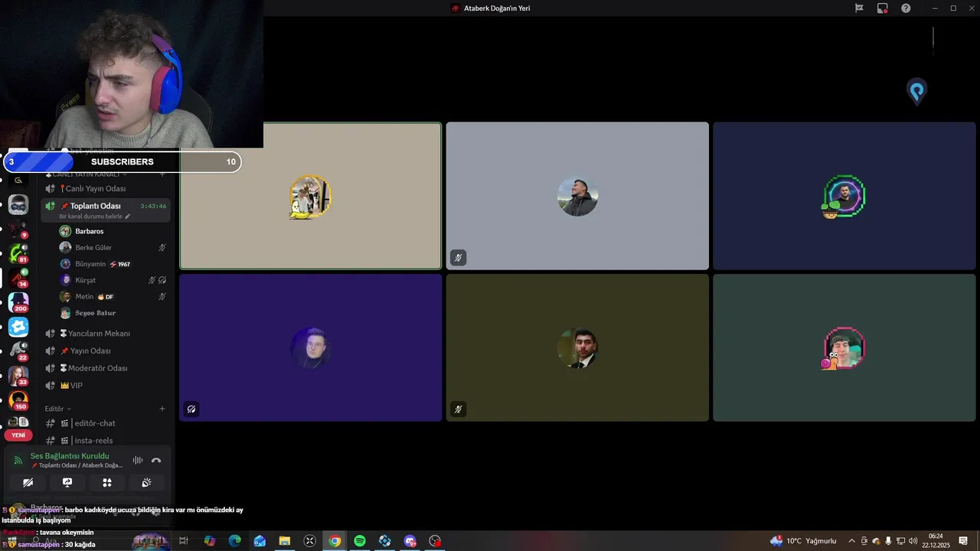980x551 pixels.
Task: Open volume control in system tray
Action: click(913, 541)
